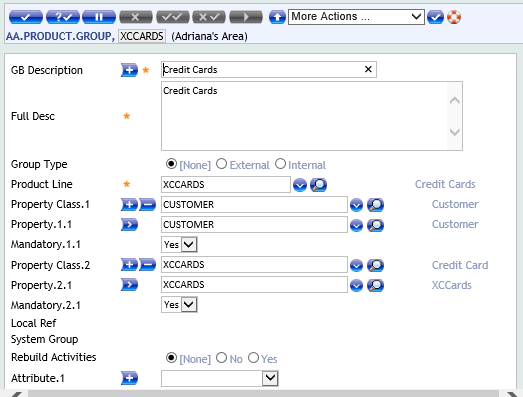Image resolution: width=523 pixels, height=397 pixels.
Task: Clear the GB Description field with X
Action: click(368, 69)
